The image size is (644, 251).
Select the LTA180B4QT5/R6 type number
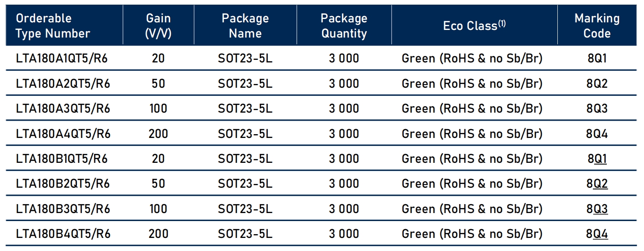tap(63, 234)
